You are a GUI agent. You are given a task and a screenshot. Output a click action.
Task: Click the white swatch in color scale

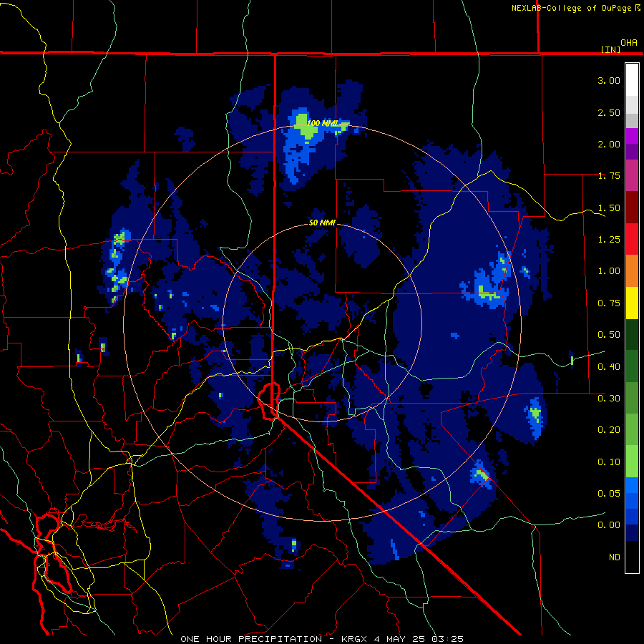point(632,80)
